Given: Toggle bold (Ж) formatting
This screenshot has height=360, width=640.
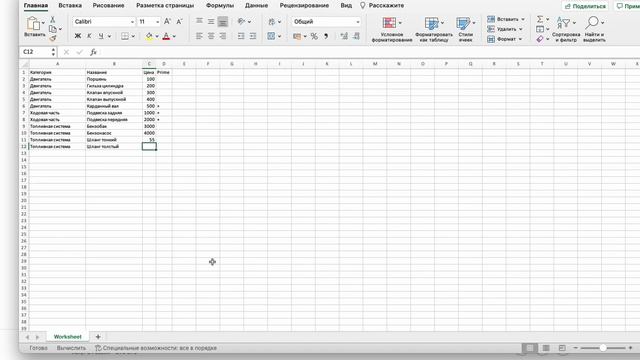Looking at the screenshot, I should [x=78, y=36].
